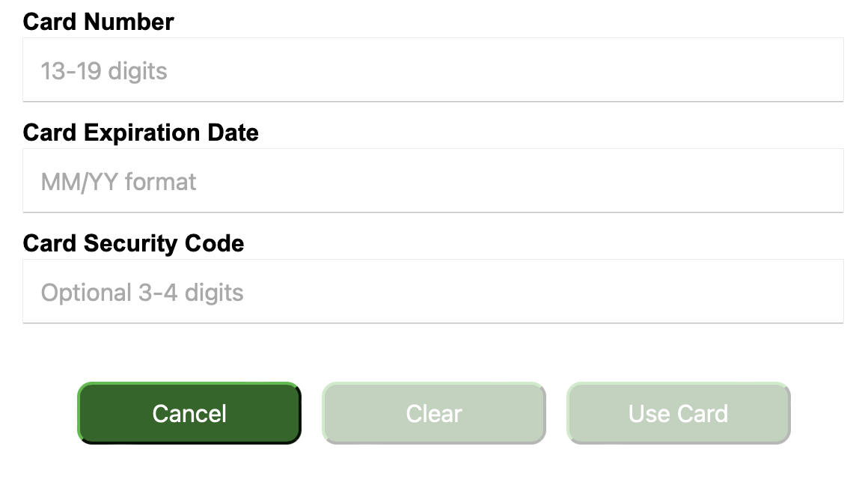This screenshot has height=479, width=868.
Task: Click the Card Number label
Action: 99,22
